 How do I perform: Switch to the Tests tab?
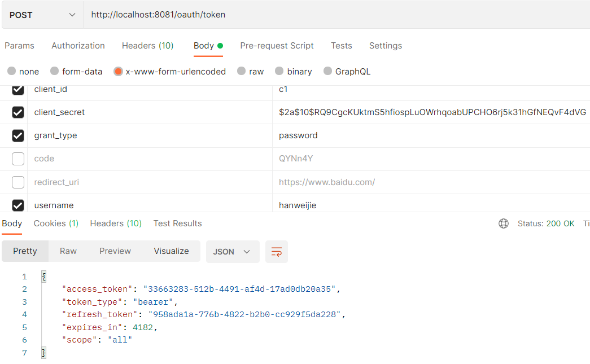[341, 46]
